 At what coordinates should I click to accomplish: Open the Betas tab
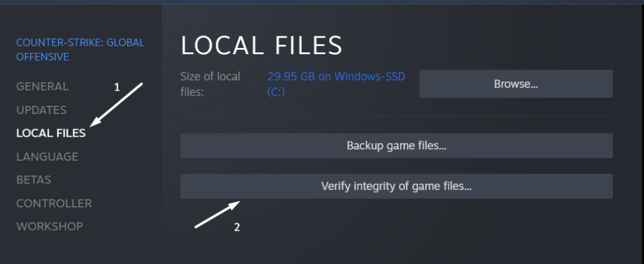33,180
